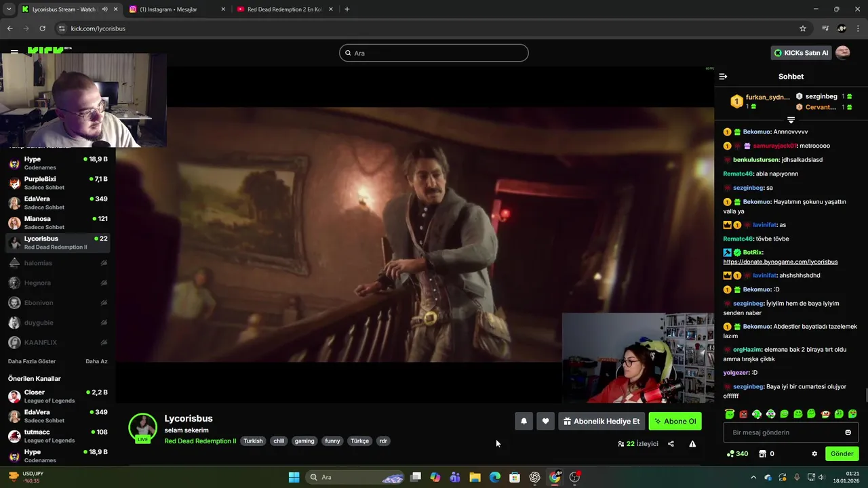
Task: Collapse followed list with Daha Az
Action: point(96,361)
